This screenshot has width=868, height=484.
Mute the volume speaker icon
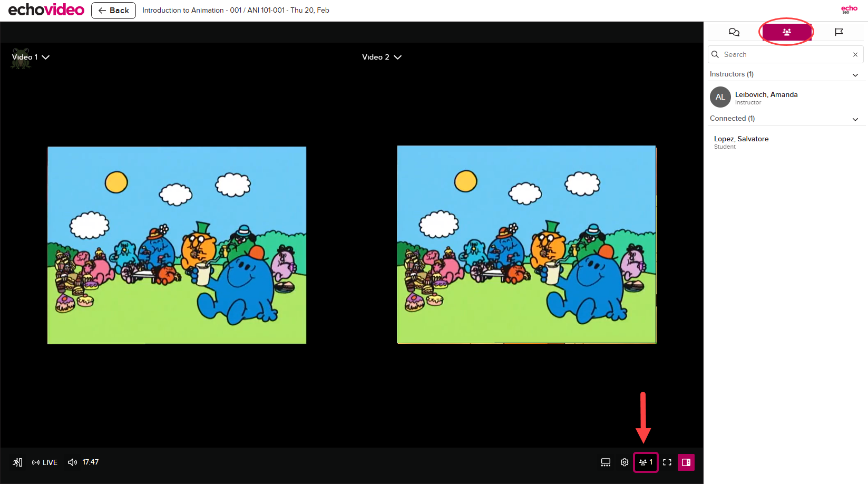pos(72,462)
